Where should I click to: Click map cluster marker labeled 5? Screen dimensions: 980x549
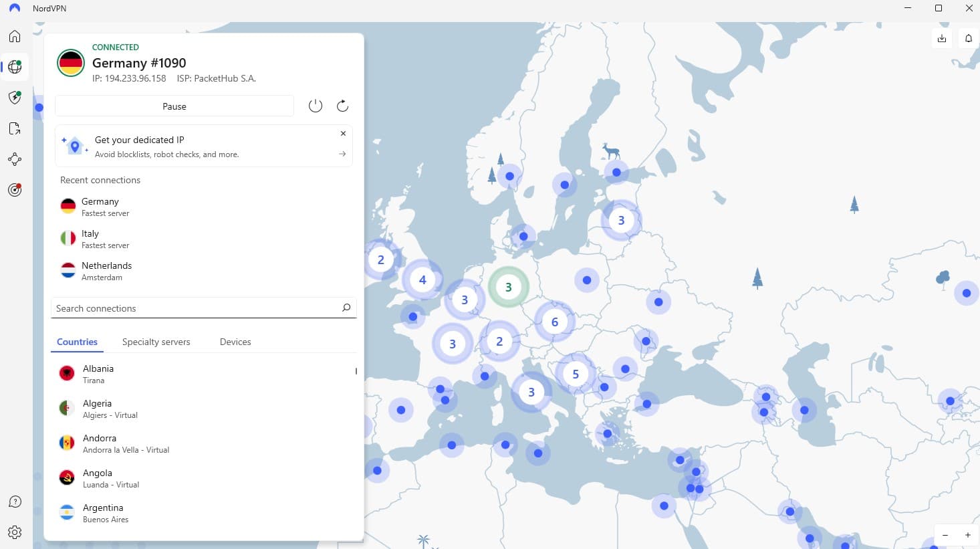click(x=576, y=374)
